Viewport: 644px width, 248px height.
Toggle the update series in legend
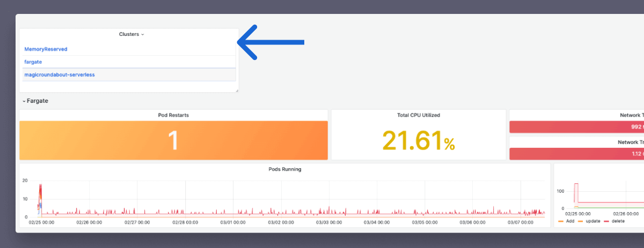pos(593,221)
